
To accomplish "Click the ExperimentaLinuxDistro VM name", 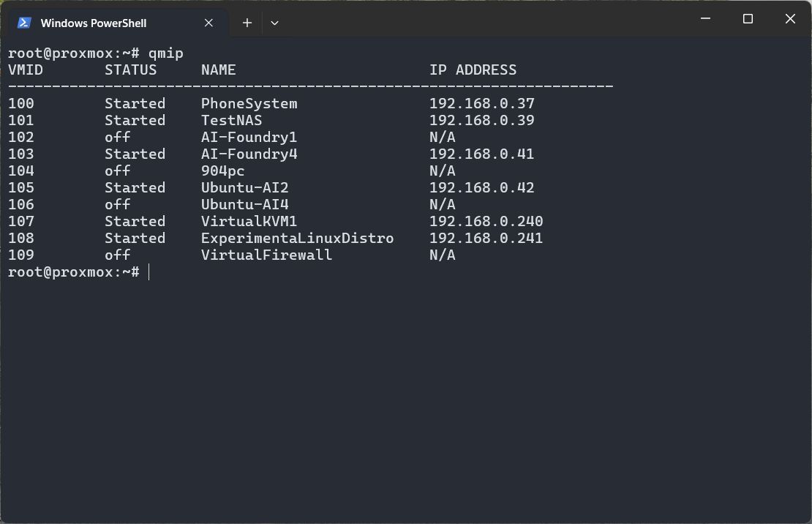I will click(x=297, y=239).
